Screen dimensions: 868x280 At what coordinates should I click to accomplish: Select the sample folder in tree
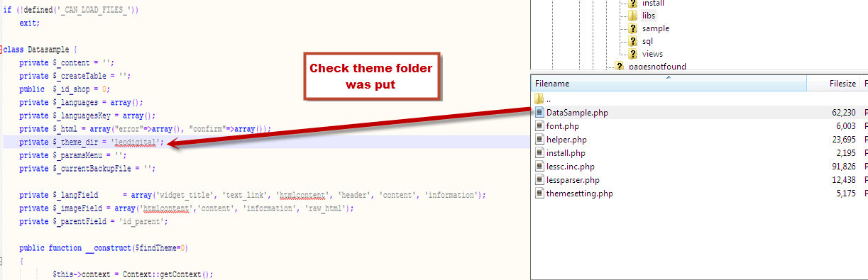(x=656, y=28)
